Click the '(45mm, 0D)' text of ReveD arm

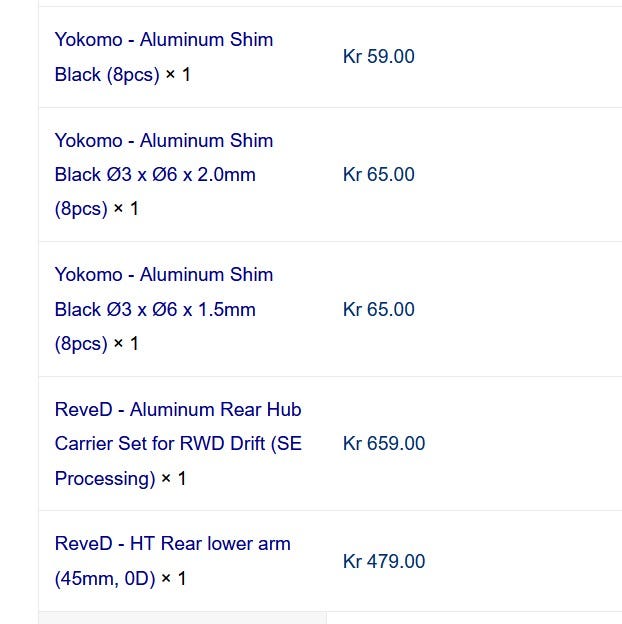(105, 578)
